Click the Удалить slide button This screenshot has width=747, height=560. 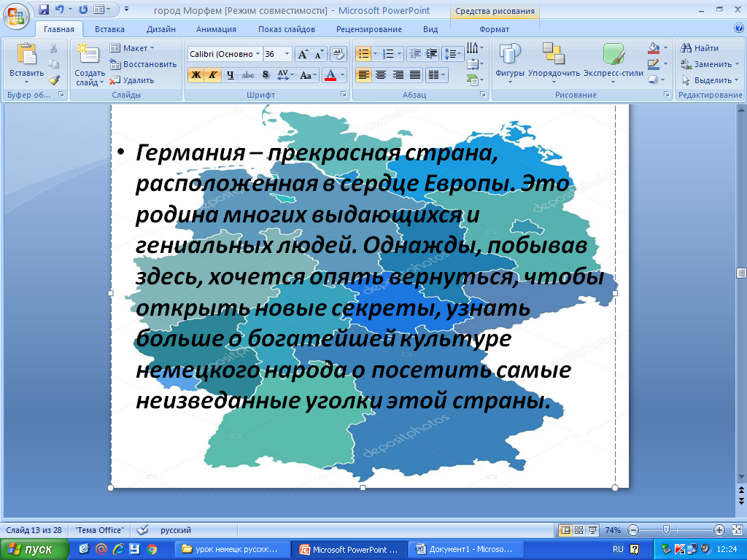click(132, 80)
